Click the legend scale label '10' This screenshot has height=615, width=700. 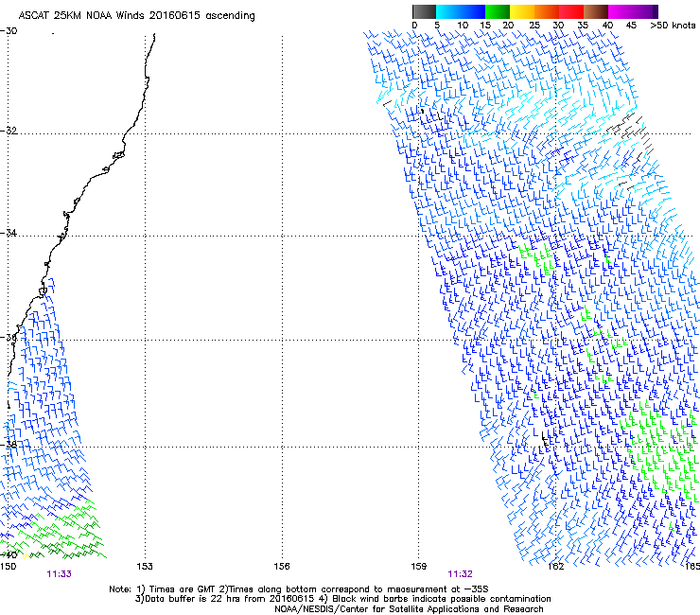coord(463,25)
